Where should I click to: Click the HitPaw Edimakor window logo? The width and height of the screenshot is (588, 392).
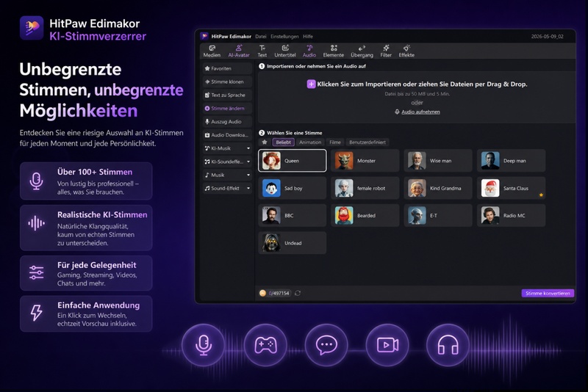coord(204,36)
